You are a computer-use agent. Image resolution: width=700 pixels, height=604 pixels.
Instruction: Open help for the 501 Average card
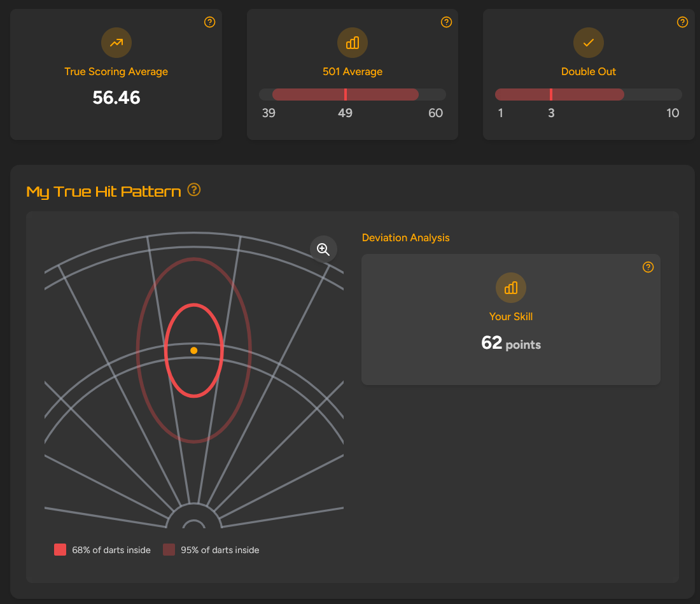(x=446, y=22)
